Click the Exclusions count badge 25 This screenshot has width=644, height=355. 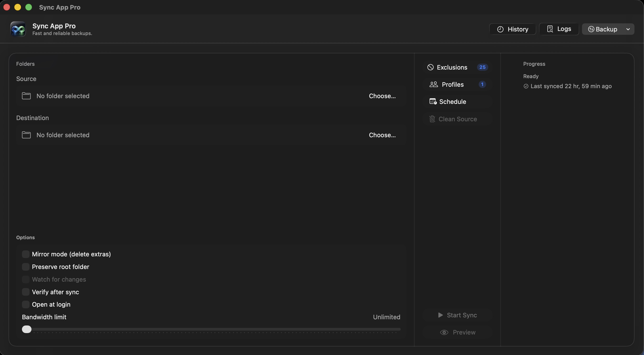[x=482, y=67]
